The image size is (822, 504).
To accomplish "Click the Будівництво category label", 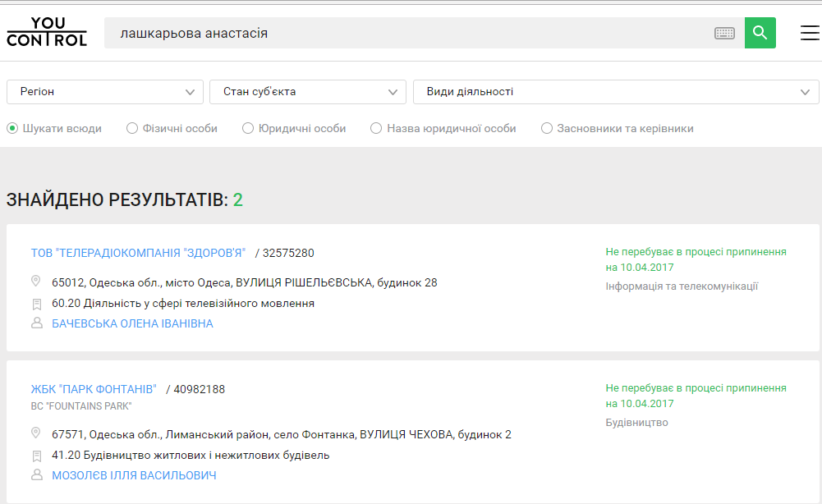I will click(x=636, y=423).
